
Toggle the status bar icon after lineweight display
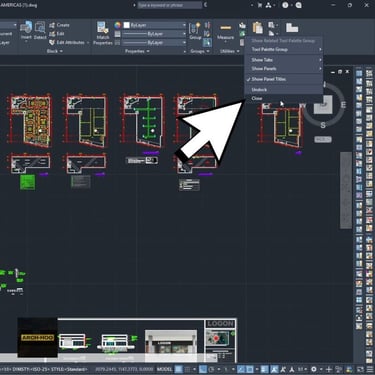coord(274,369)
